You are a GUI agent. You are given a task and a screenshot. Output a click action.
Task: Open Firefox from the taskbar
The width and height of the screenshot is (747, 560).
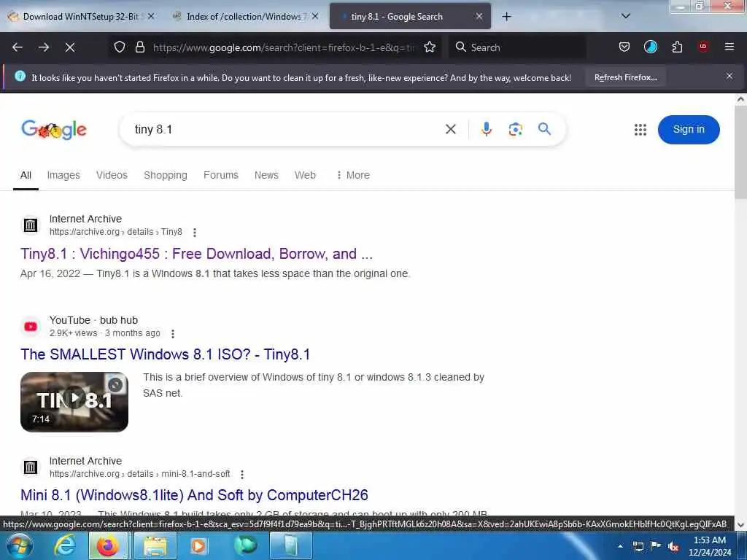(x=108, y=545)
